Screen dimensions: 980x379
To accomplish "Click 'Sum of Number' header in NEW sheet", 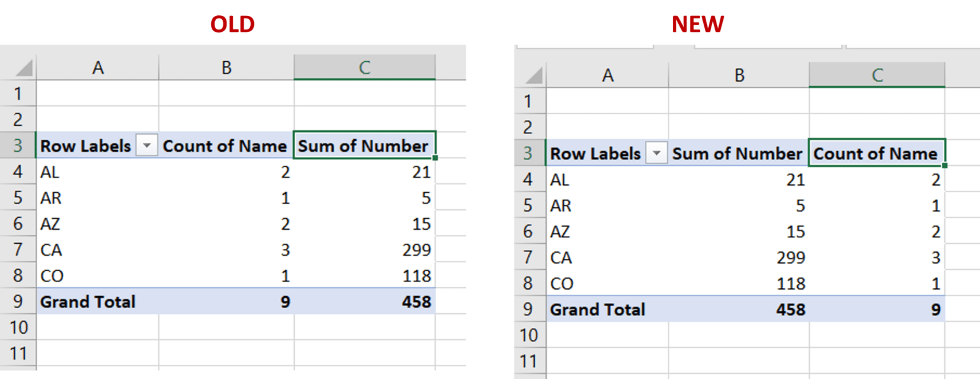I will pos(737,154).
